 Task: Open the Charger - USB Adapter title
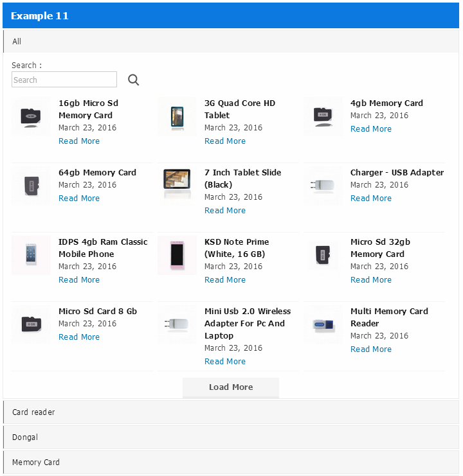(397, 172)
